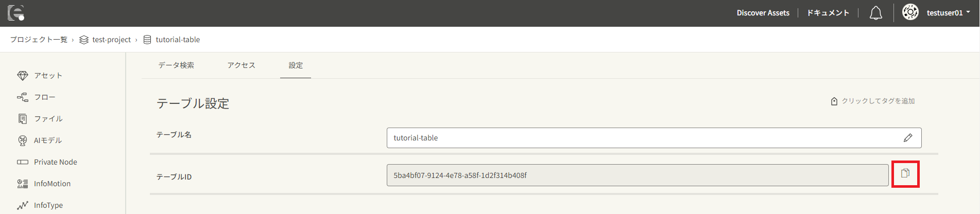Open AIモデル in the sidebar
Screen dimensions: 980x214
48,140
